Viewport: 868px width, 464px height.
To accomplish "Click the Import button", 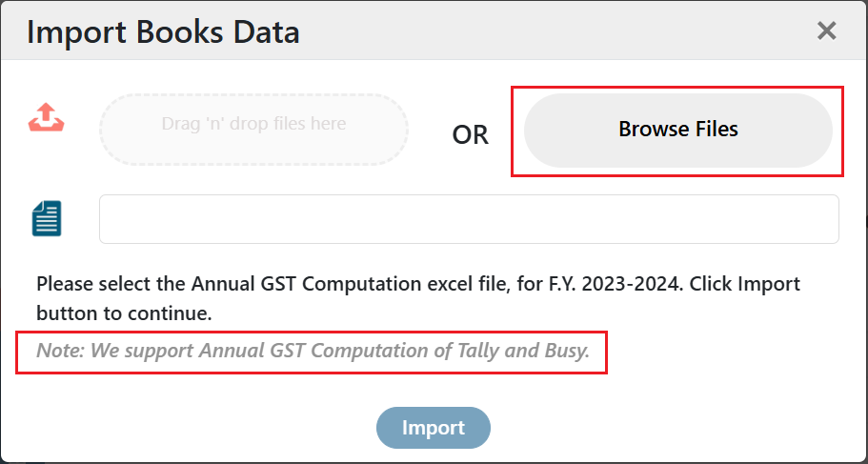I will [x=434, y=428].
